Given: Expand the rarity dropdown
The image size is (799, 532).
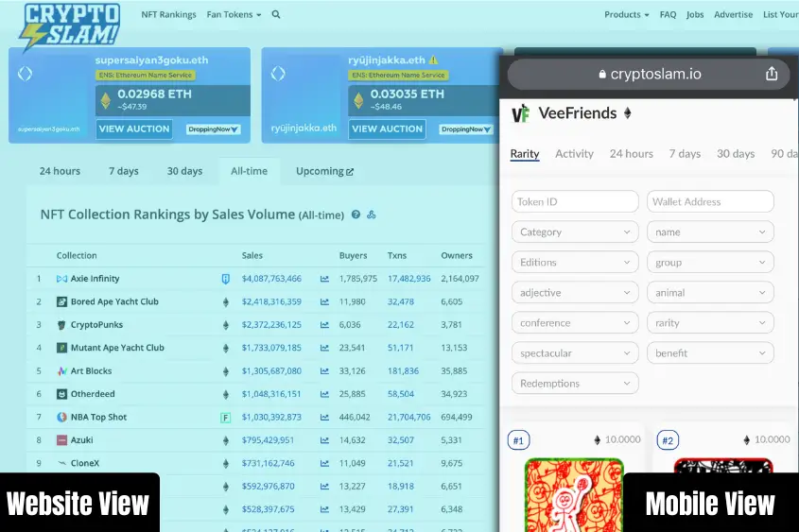Looking at the screenshot, I should [x=710, y=323].
